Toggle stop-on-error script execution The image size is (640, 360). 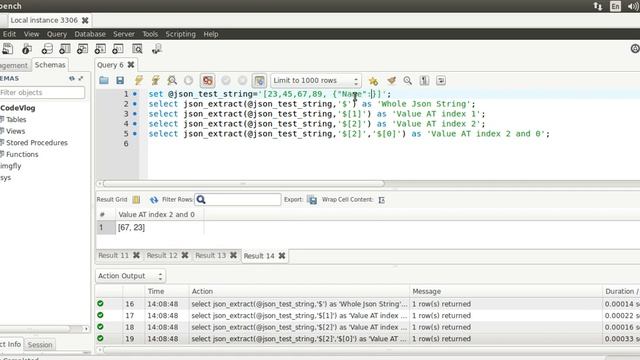207,80
